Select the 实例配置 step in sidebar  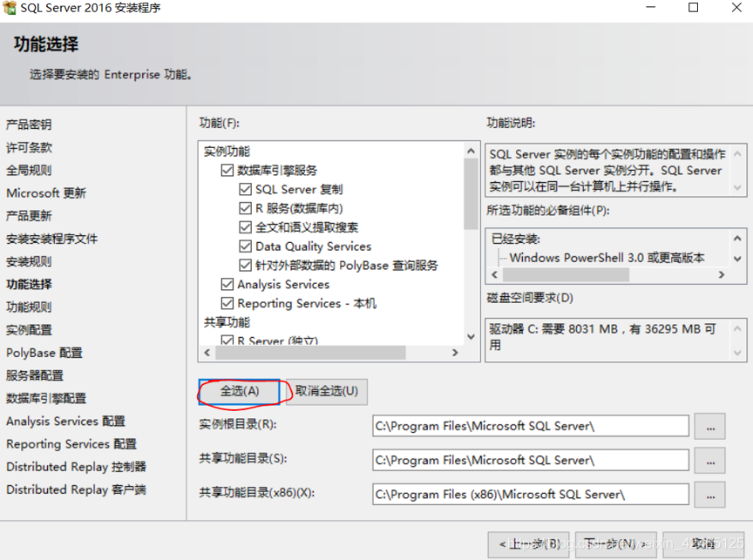tap(29, 330)
